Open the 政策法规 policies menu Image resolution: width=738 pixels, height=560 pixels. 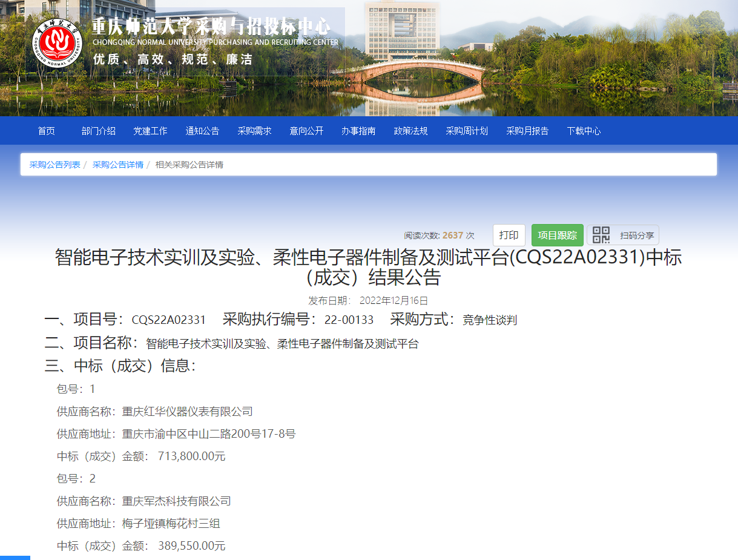410,130
